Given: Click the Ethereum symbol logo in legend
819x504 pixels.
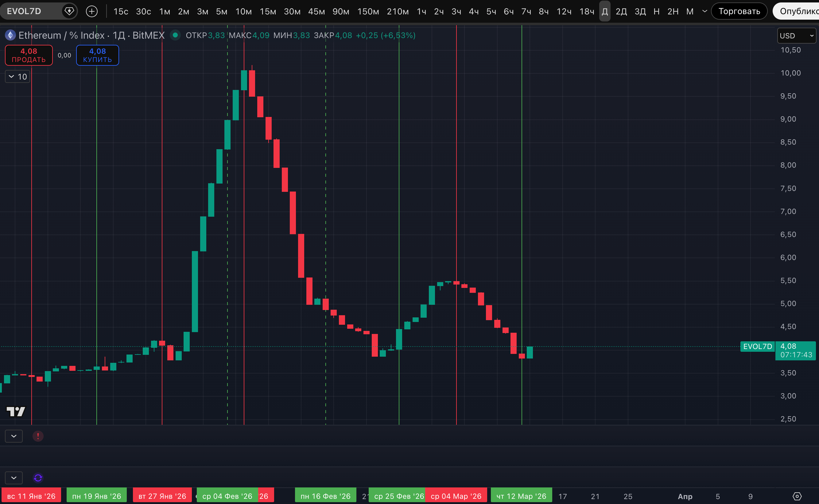Looking at the screenshot, I should point(10,35).
